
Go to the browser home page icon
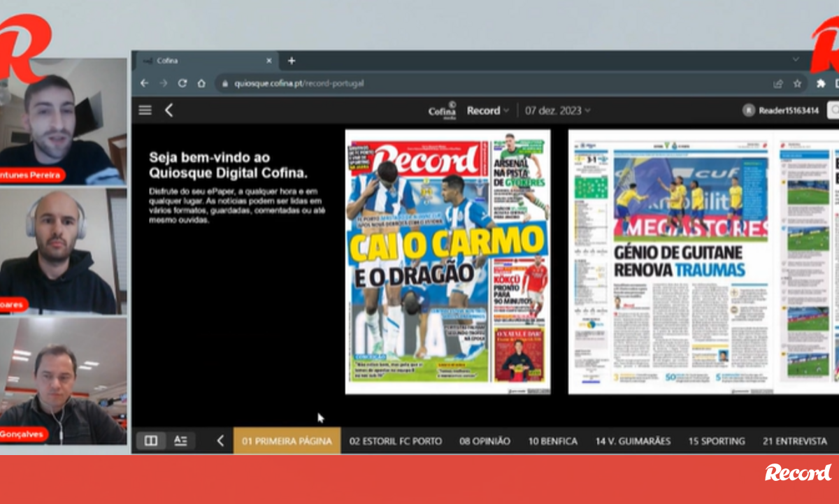point(201,83)
